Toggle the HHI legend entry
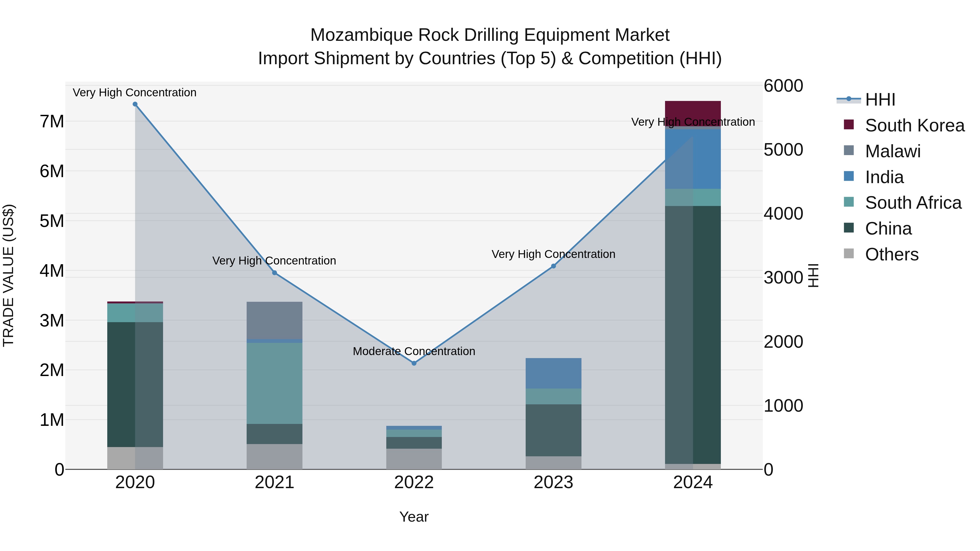The image size is (980, 551). coord(866,100)
